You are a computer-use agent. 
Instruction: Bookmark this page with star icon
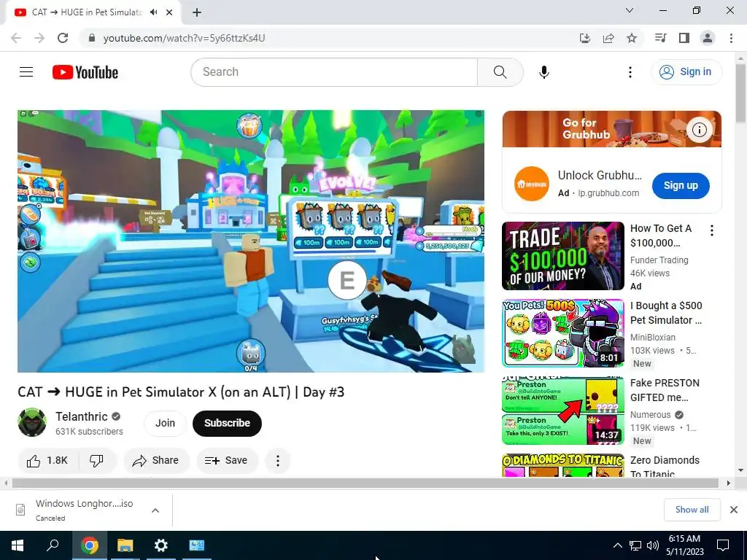click(x=632, y=38)
